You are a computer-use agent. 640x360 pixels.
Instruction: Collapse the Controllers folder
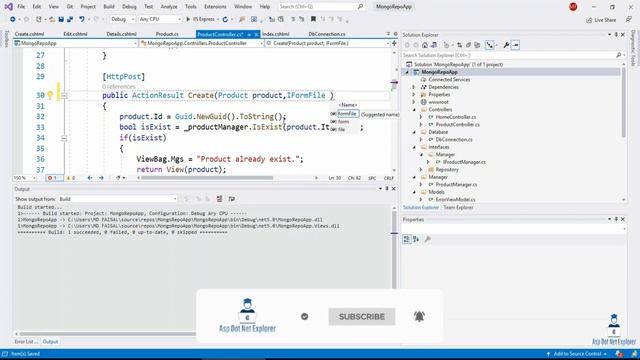413,109
